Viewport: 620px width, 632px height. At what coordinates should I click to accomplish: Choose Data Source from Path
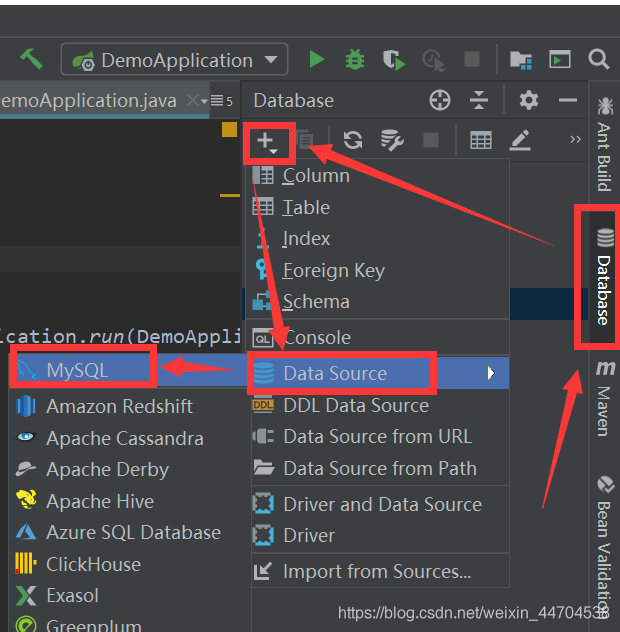point(380,468)
